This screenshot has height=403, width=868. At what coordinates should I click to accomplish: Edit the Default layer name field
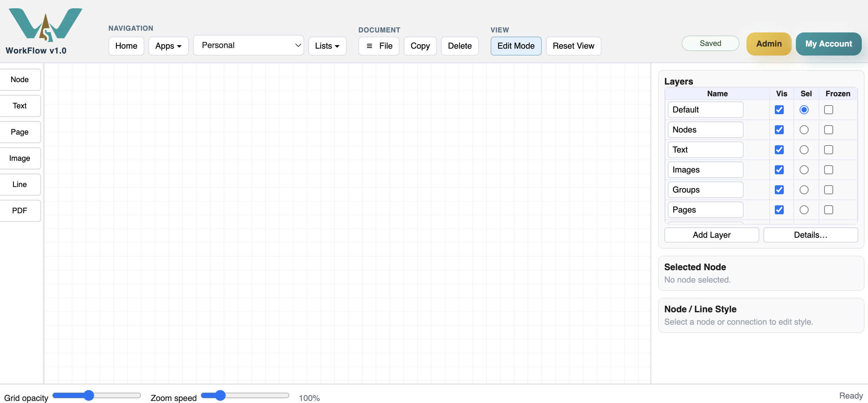(705, 110)
